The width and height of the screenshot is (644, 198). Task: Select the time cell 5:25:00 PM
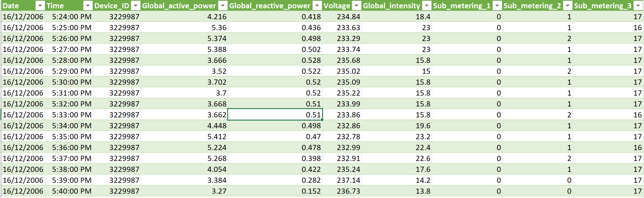[x=69, y=28]
